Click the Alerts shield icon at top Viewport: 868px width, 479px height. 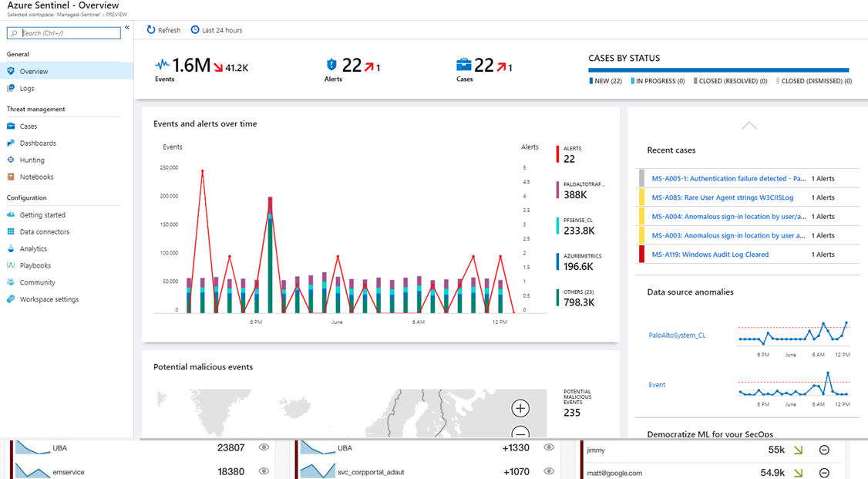(331, 65)
